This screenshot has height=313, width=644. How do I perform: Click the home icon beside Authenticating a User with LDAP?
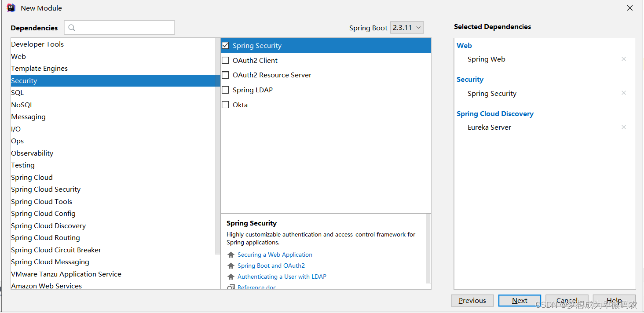[x=231, y=277]
